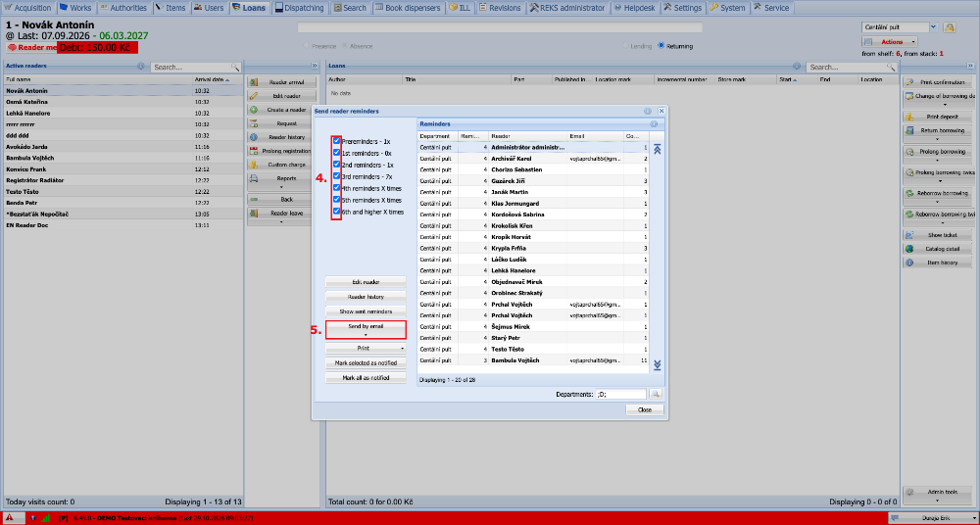Screen dimensions: 980x525
Task: Open the Book dispensers tab
Action: click(408, 8)
